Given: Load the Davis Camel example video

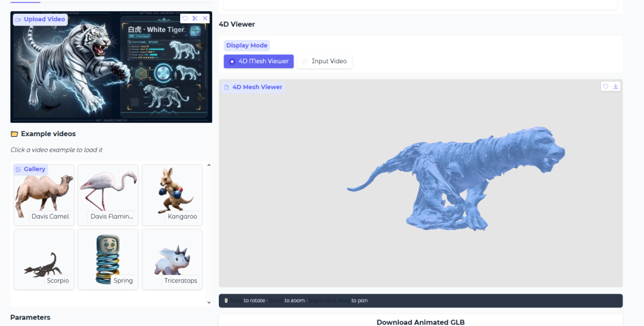Looking at the screenshot, I should [44, 195].
